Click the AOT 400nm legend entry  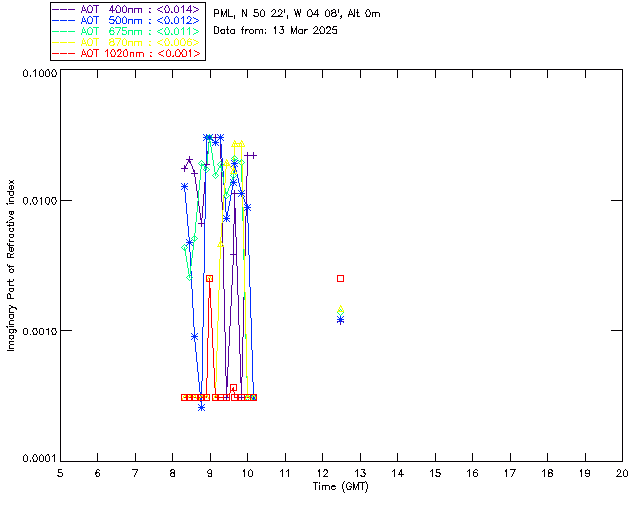pyautogui.click(x=127, y=9)
